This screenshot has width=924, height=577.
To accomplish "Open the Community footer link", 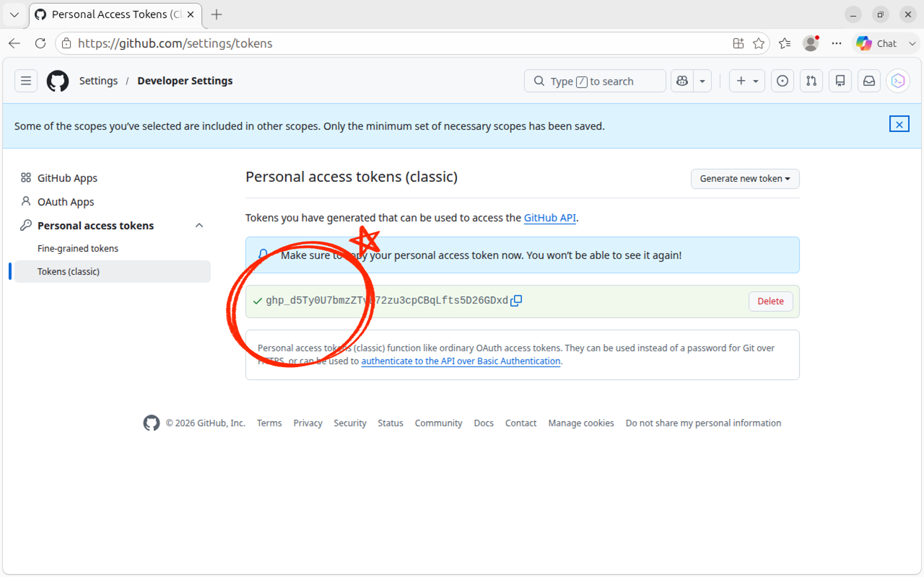I will click(x=438, y=423).
